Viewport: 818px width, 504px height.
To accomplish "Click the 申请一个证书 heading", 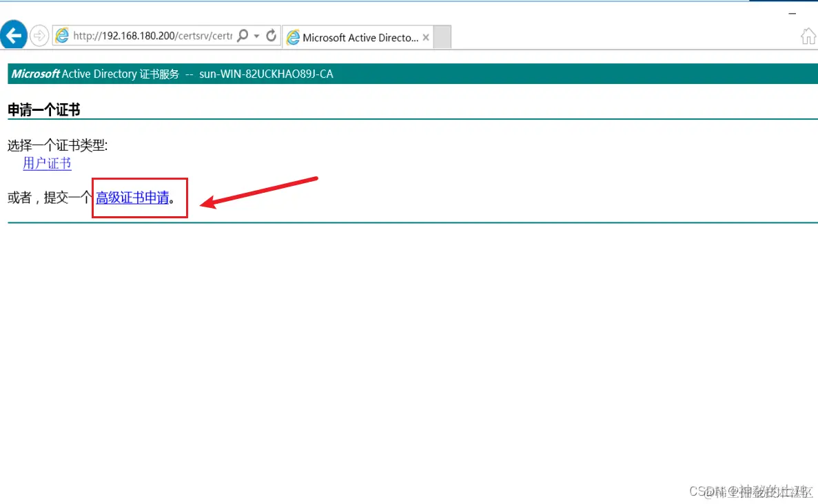I will coord(44,109).
